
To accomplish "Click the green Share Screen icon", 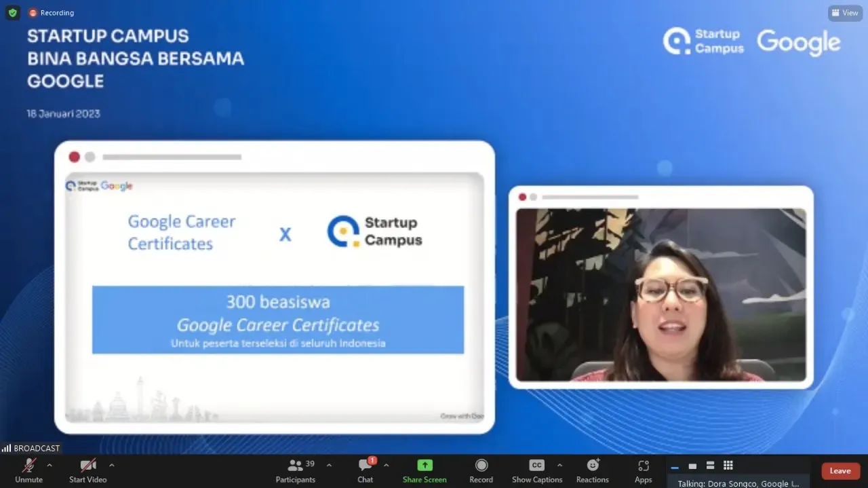I will click(x=425, y=466).
